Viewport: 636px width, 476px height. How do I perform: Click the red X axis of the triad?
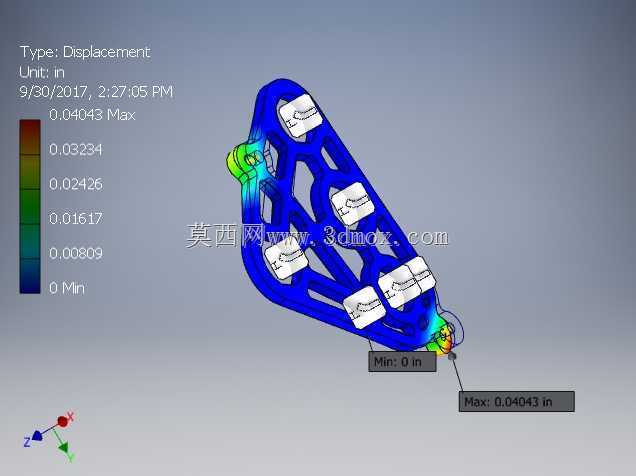click(62, 422)
